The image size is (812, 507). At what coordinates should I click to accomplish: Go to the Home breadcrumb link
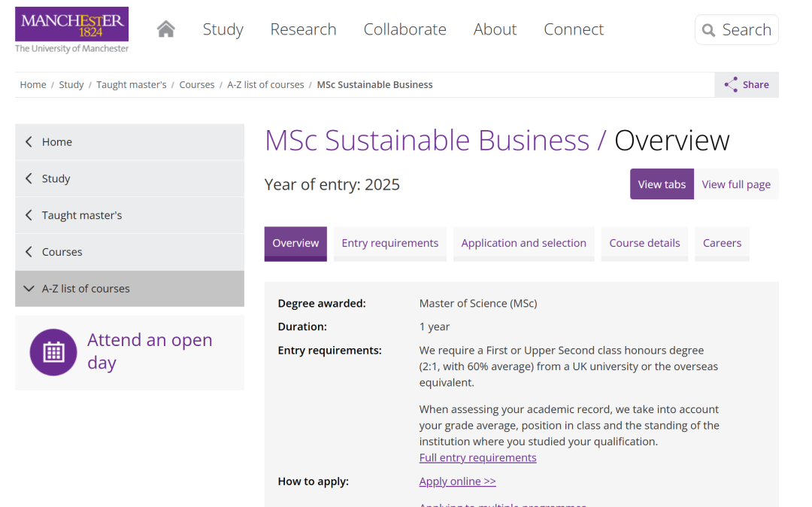click(33, 84)
